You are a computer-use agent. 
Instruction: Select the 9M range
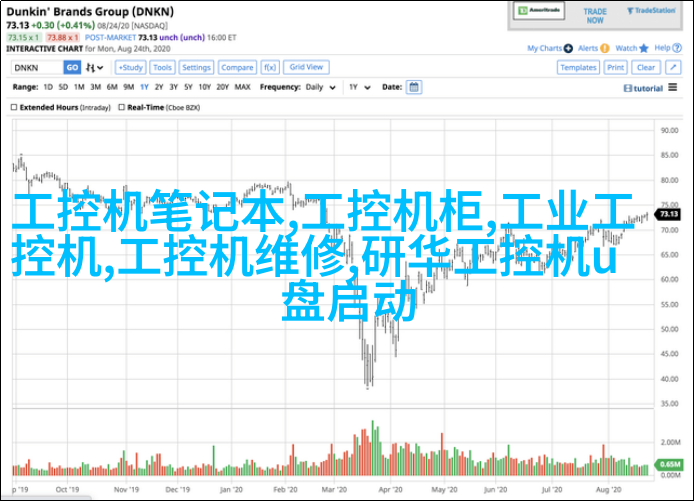(129, 87)
